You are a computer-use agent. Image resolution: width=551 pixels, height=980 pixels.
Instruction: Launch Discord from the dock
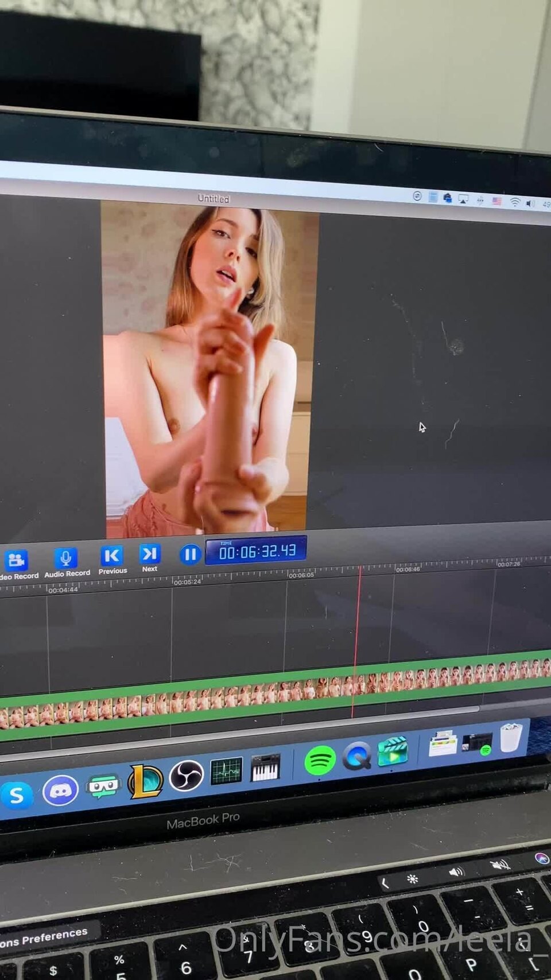pos(61,791)
